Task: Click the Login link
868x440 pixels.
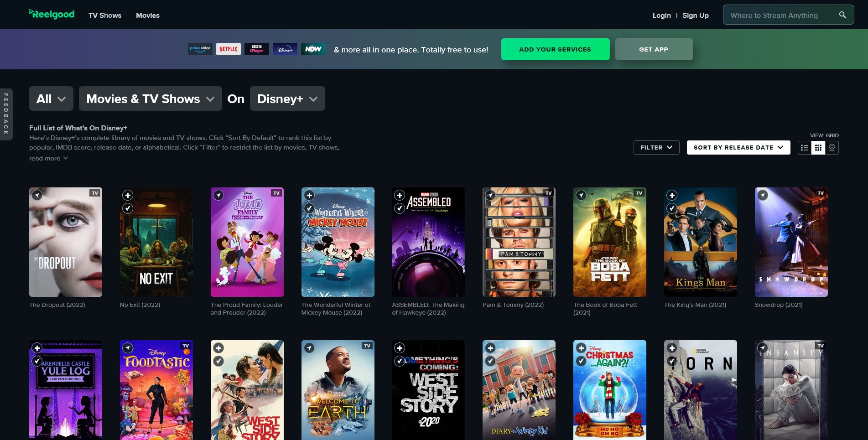Action: (661, 15)
